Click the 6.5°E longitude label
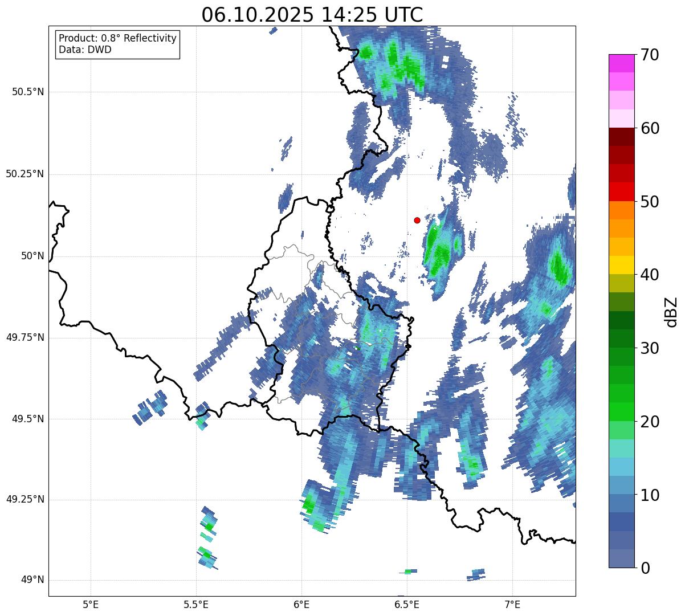This screenshot has height=616, width=685. [x=407, y=604]
